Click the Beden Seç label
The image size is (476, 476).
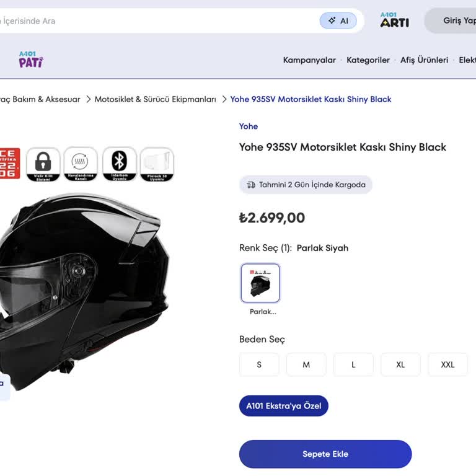262,339
